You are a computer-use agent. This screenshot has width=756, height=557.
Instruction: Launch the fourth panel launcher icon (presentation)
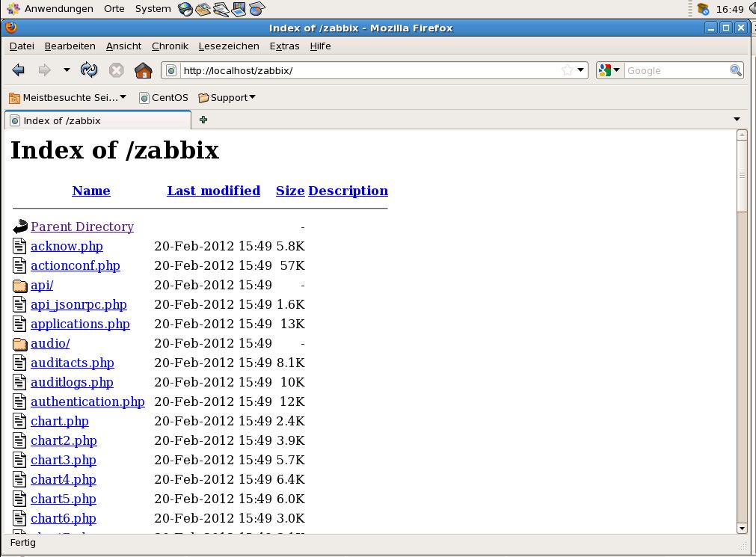click(239, 9)
